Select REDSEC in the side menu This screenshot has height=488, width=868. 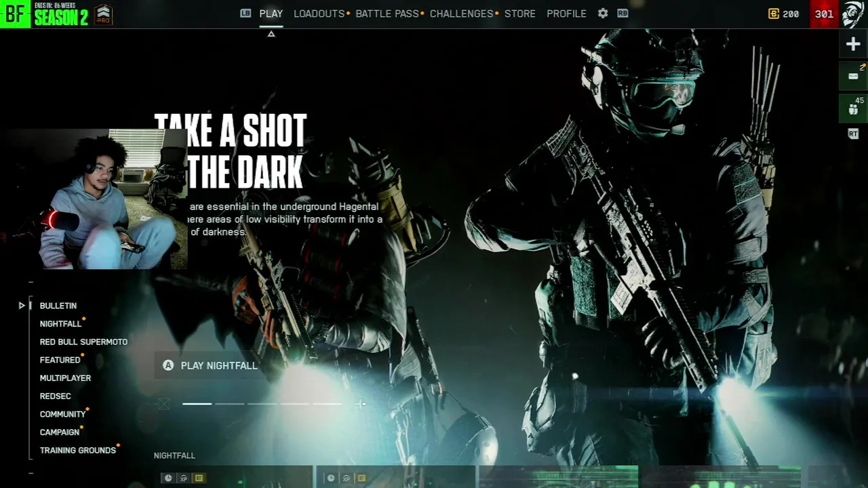point(55,396)
